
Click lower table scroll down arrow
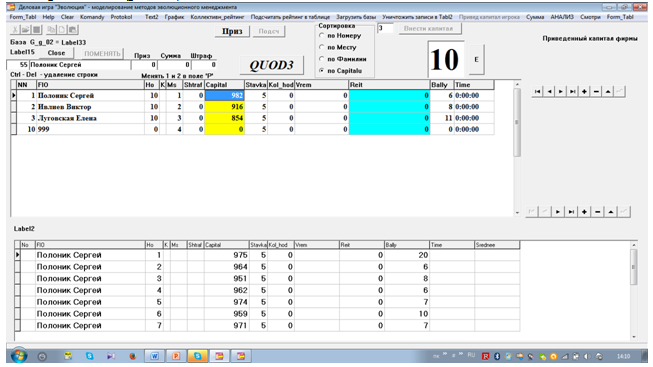pyautogui.click(x=633, y=337)
